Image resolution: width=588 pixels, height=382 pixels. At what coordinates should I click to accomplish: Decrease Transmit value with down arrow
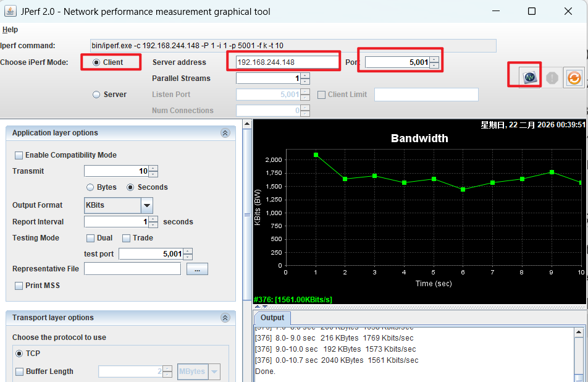click(153, 174)
